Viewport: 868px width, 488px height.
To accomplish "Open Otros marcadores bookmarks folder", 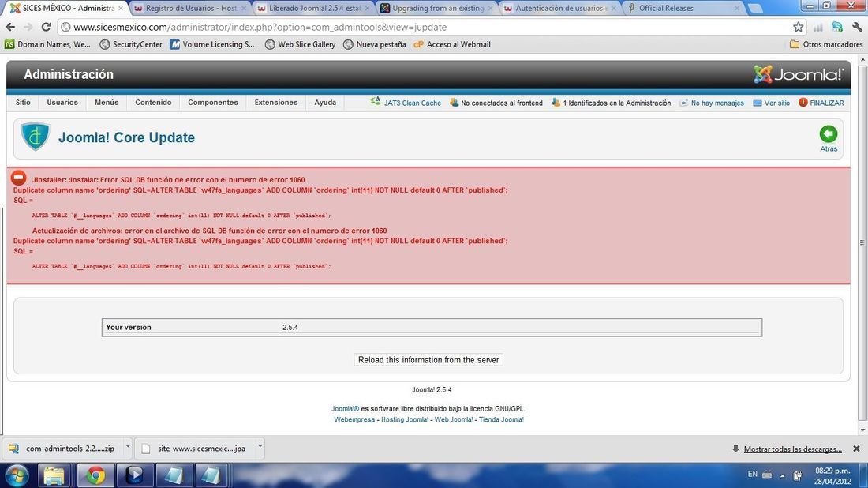I will tap(826, 44).
